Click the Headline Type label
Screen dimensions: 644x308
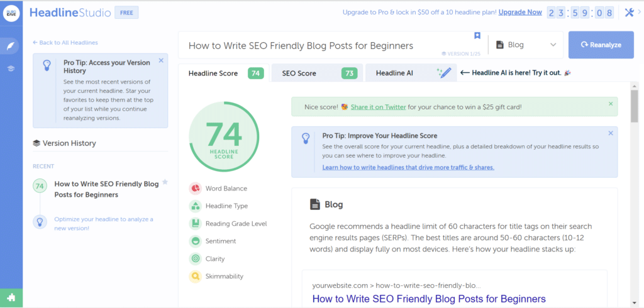point(226,206)
